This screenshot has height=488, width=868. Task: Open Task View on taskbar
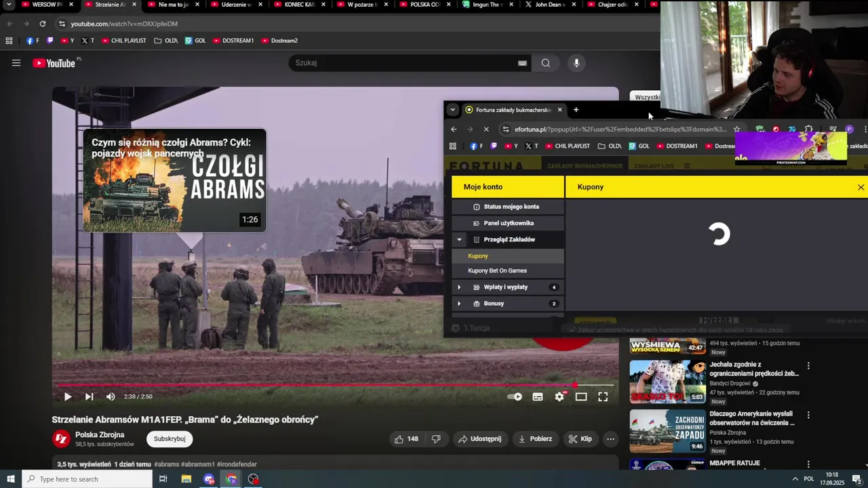coord(163,479)
